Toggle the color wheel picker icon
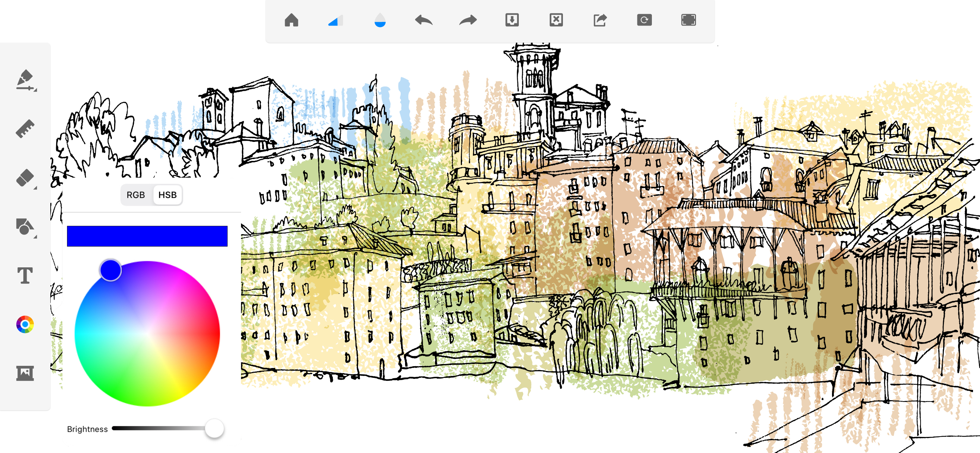This screenshot has height=453, width=980. coord(25,324)
